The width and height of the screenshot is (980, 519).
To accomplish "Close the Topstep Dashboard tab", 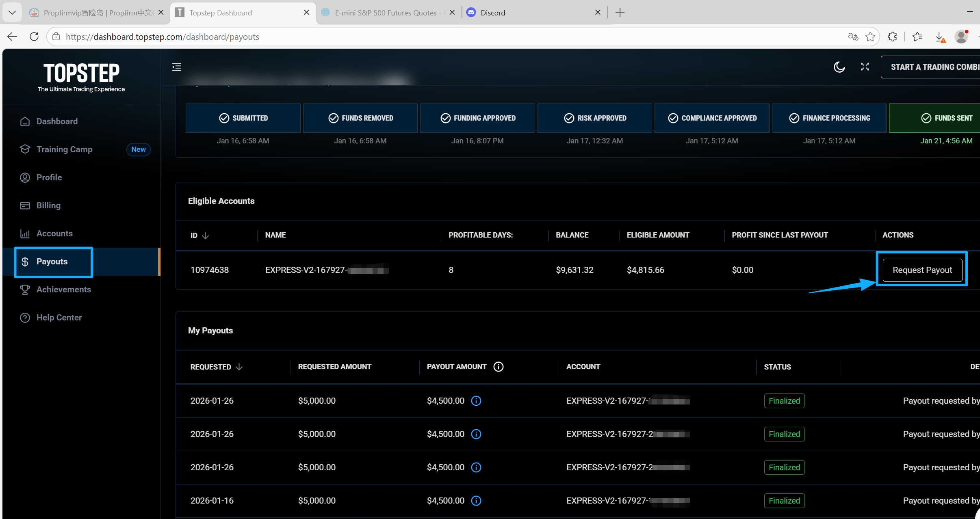I will pos(307,13).
